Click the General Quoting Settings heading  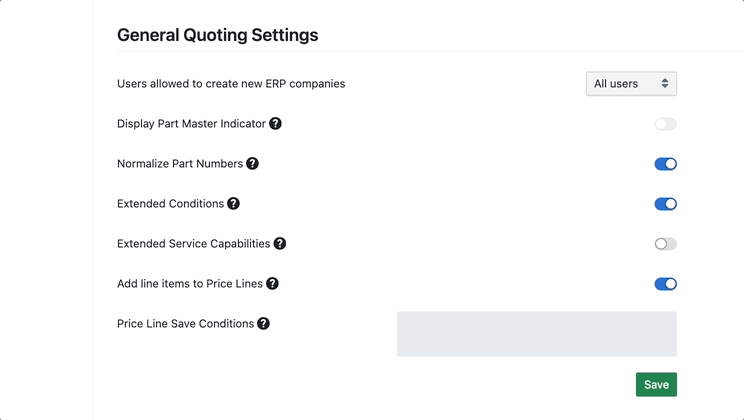pyautogui.click(x=217, y=35)
